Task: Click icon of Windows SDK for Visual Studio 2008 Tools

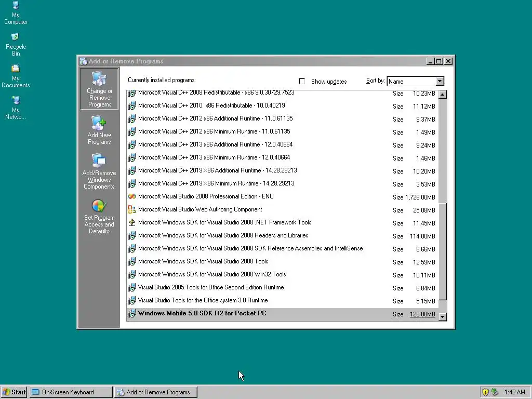Action: (132, 262)
